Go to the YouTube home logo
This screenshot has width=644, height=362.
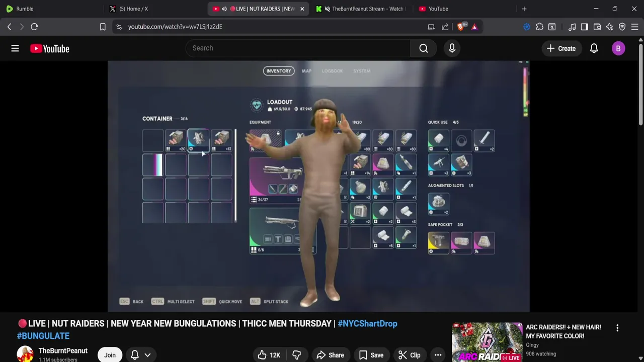[x=49, y=48]
